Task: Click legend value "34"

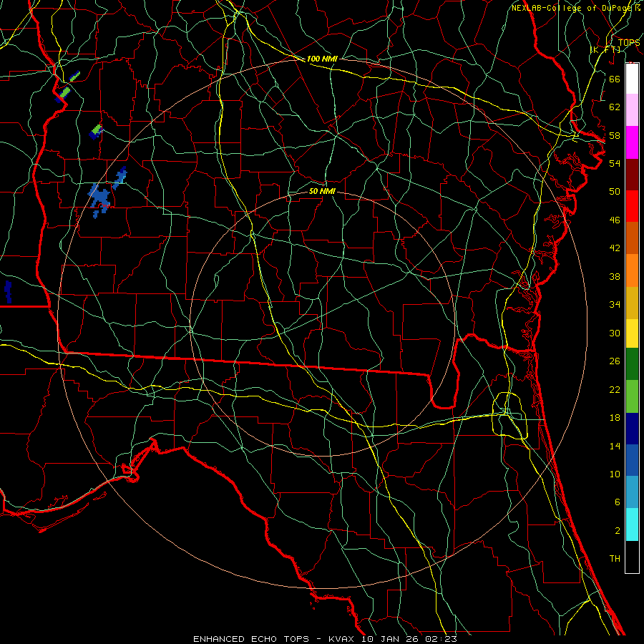Action: point(615,305)
